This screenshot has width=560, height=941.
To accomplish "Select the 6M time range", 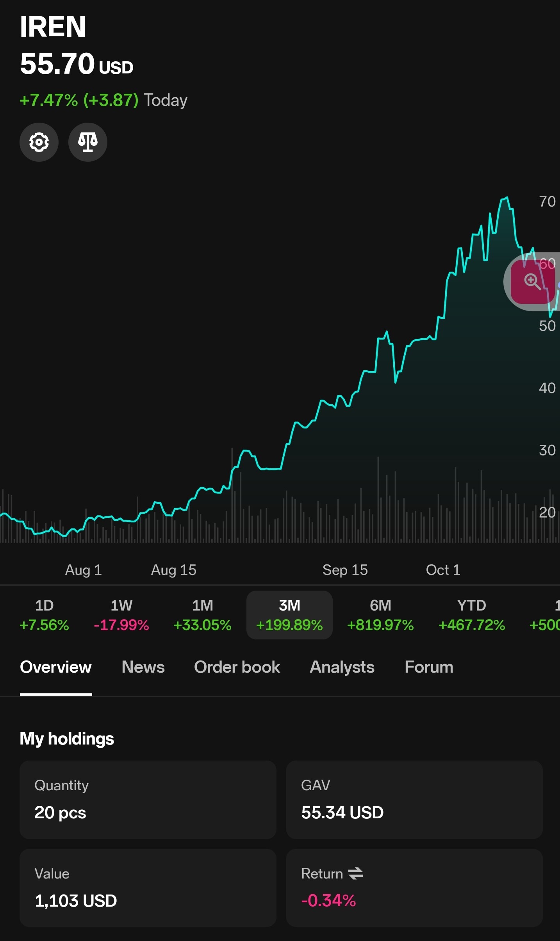I will point(380,615).
